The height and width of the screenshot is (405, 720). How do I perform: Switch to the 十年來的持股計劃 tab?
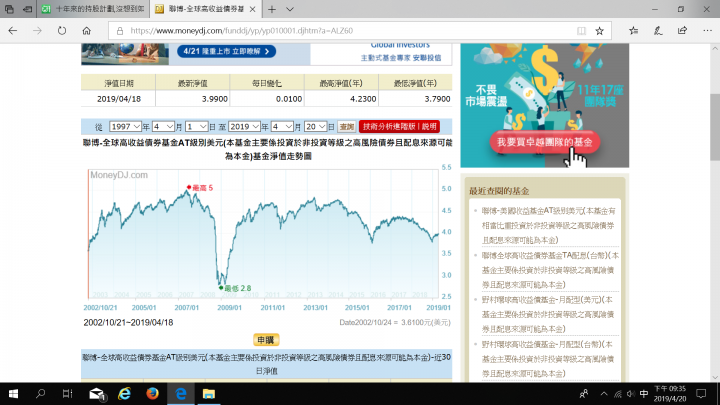(x=93, y=9)
